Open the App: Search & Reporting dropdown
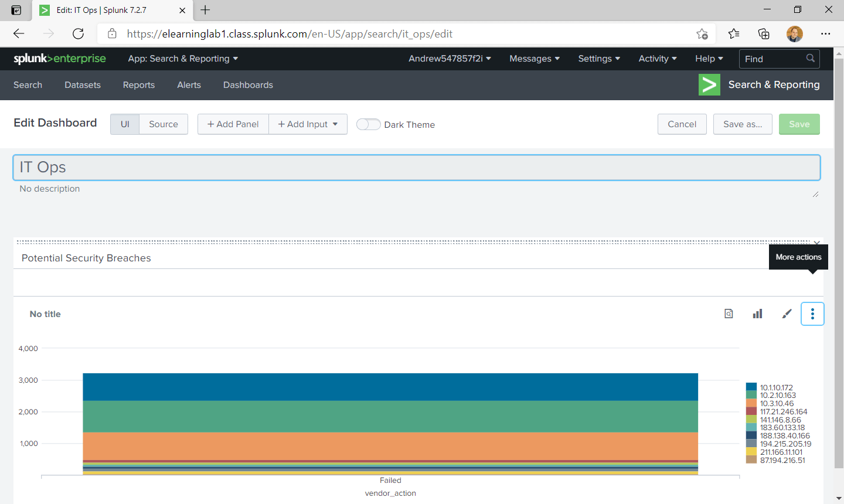 click(x=182, y=59)
